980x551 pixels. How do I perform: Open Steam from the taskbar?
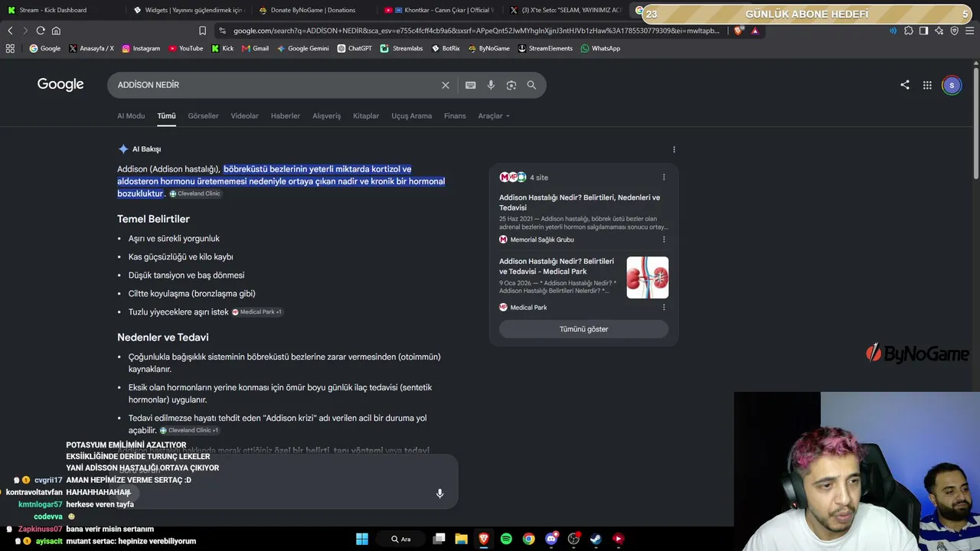pos(596,539)
